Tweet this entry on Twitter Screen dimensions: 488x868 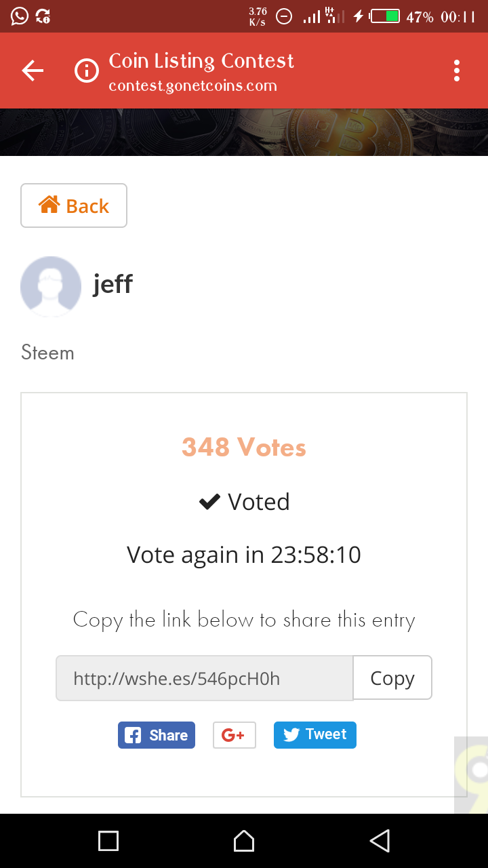click(314, 735)
